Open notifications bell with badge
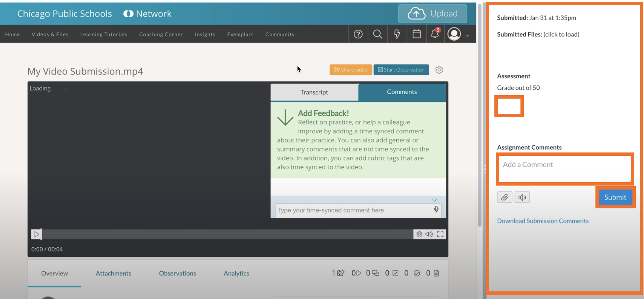644x299 pixels. click(435, 34)
